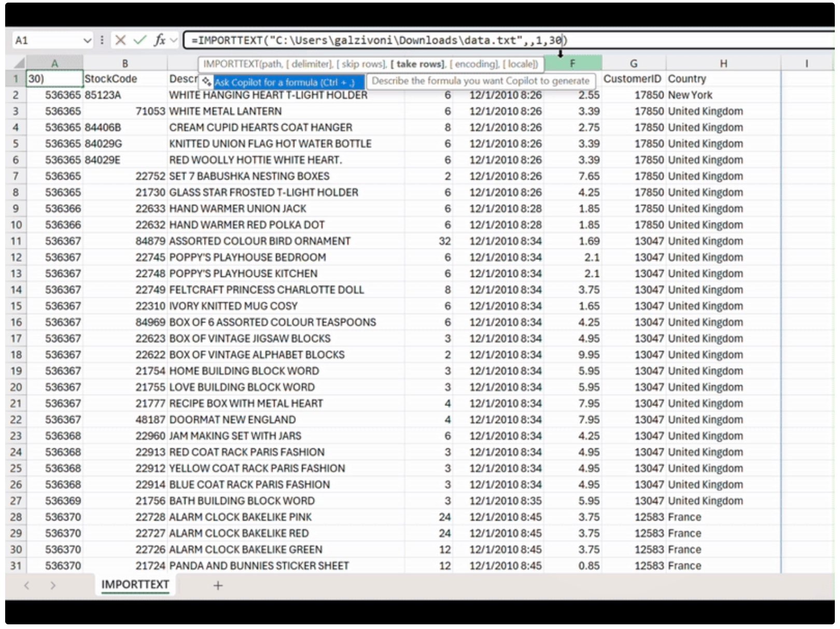The image size is (840, 629).
Task: Switch to the IMPORTTEXT sheet tab
Action: 135,584
